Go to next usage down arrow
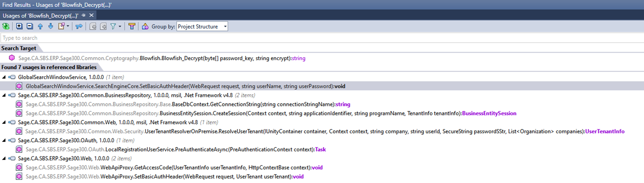The image size is (644, 183). click(x=51, y=26)
